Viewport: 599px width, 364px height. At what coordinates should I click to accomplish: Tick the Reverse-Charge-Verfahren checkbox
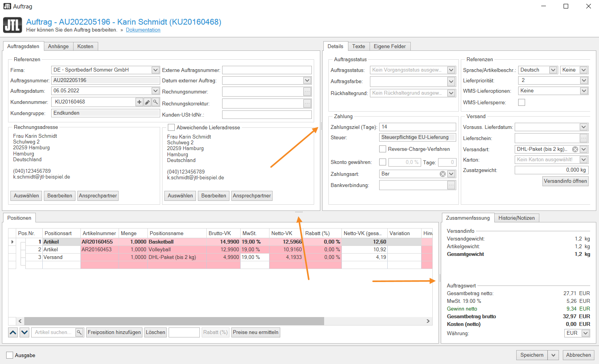pyautogui.click(x=383, y=149)
